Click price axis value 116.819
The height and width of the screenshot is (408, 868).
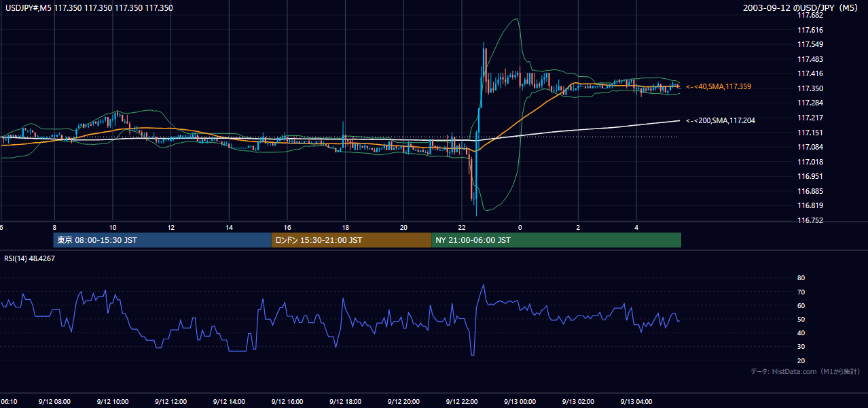coord(810,205)
